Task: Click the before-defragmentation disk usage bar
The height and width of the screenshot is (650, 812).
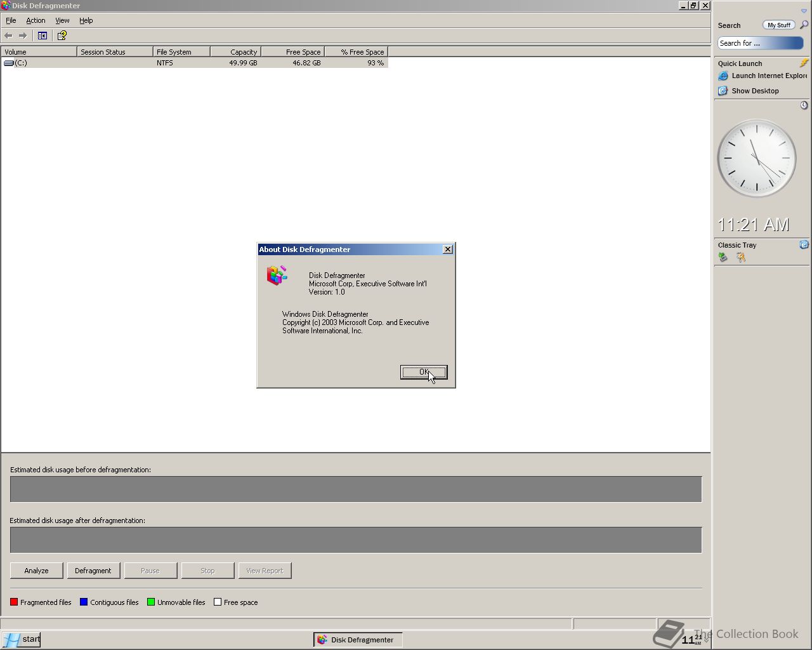Action: click(x=356, y=489)
